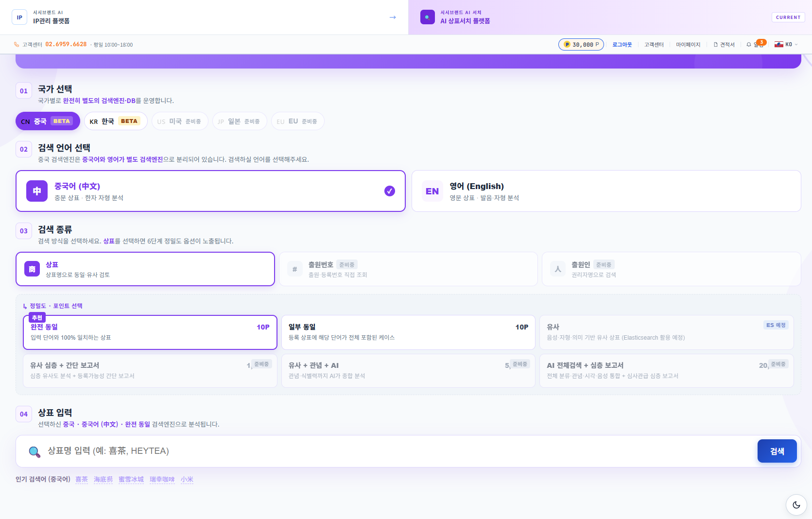Click the 04 step number badge
This screenshot has height=519, width=812.
(24, 414)
